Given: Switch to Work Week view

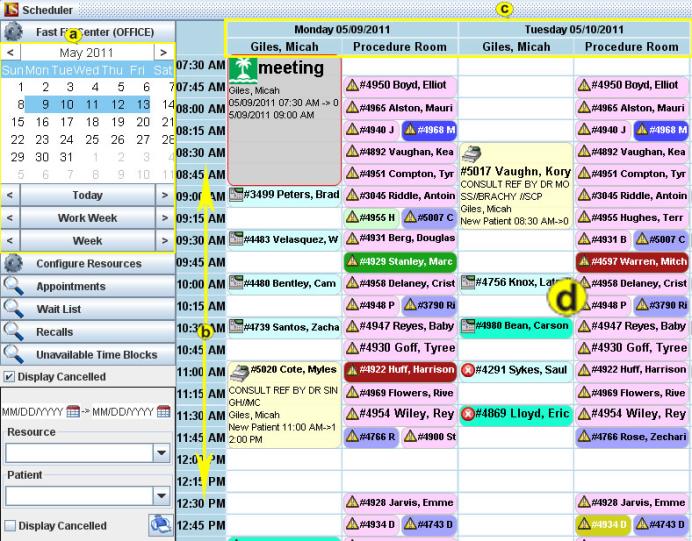Looking at the screenshot, I should (x=87, y=218).
